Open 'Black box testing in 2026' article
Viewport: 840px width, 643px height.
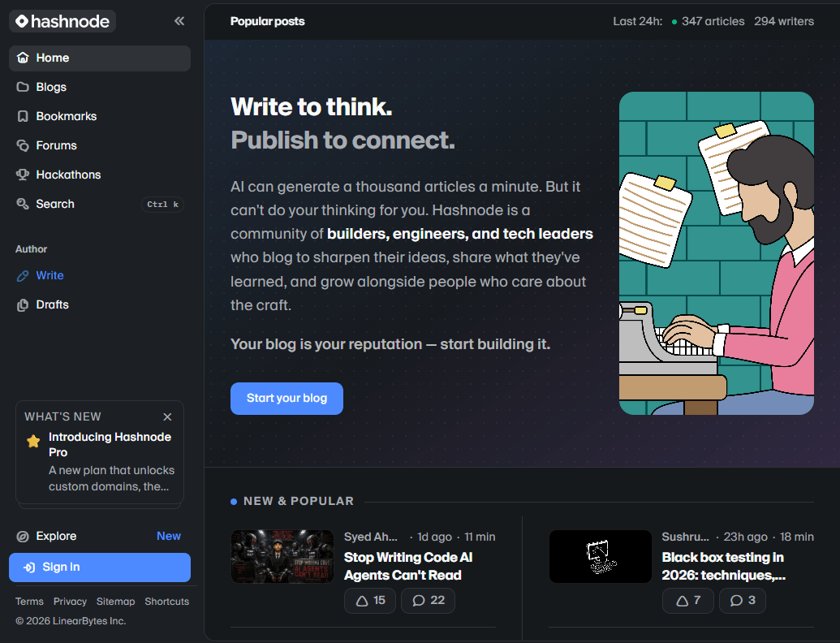[x=724, y=567]
